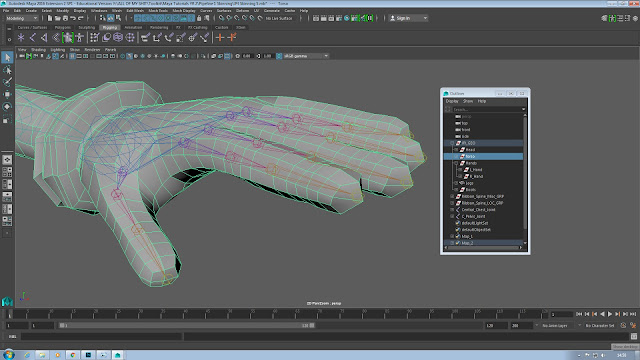Screen dimensions: 640x360
Task: Click the Bind Skin shelf icon
Action: click(x=56, y=38)
